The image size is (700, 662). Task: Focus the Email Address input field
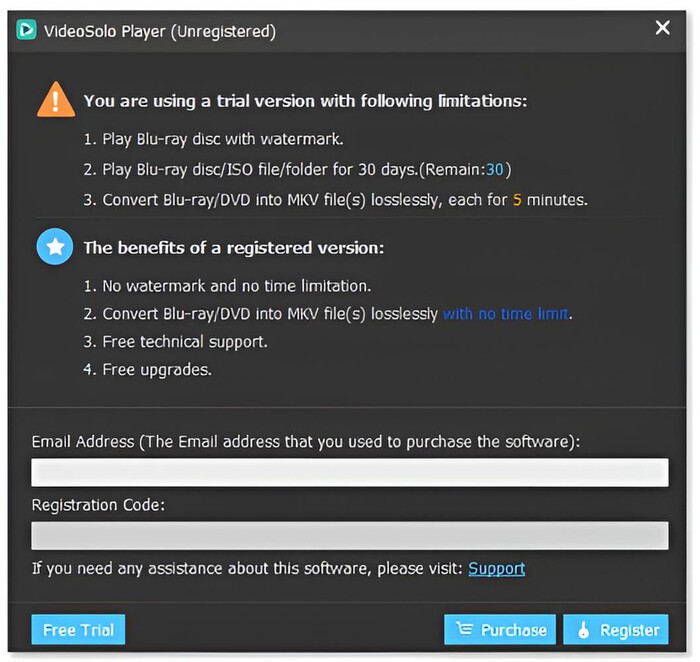349,472
